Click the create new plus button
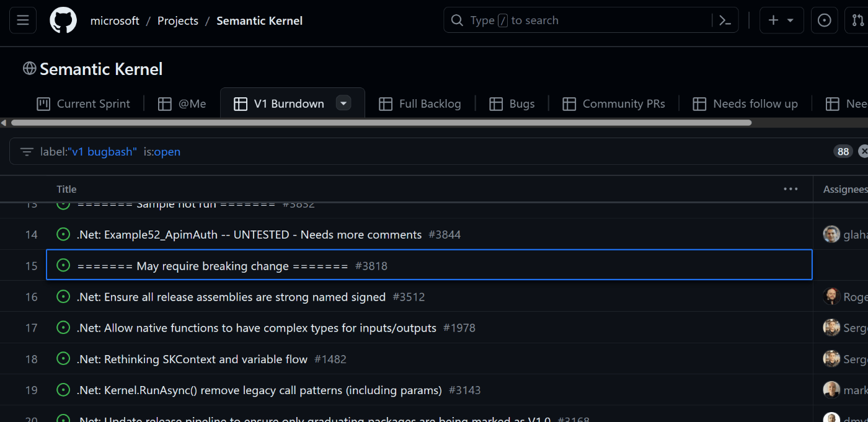868x422 pixels. coord(773,20)
